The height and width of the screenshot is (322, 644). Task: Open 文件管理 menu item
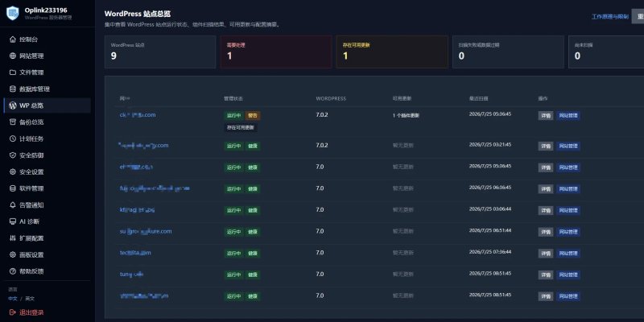click(x=47, y=72)
